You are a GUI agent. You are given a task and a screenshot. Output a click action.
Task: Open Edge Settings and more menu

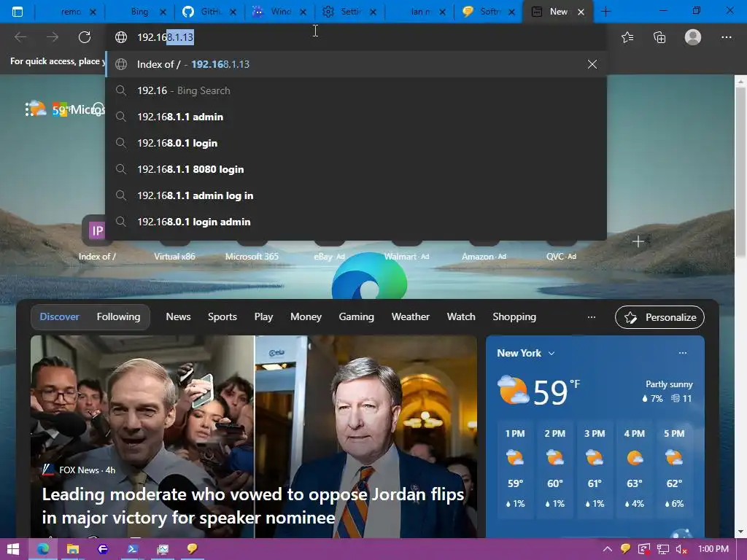point(726,37)
